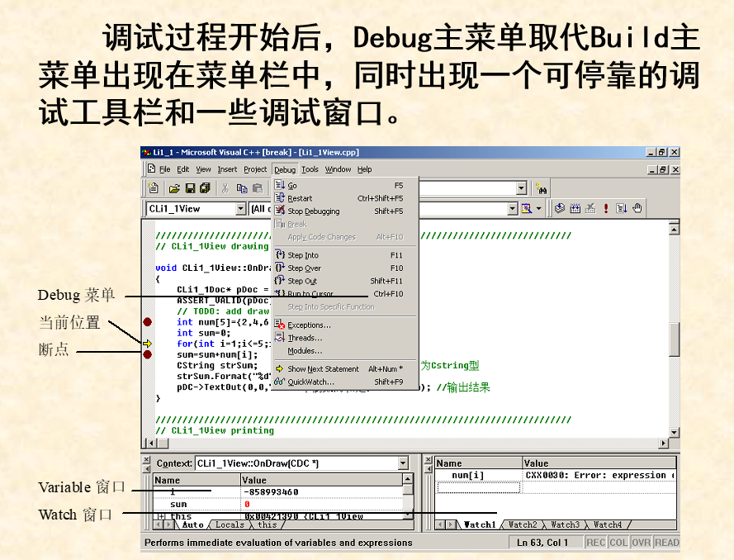
Task: Open the File menu
Action: point(165,169)
